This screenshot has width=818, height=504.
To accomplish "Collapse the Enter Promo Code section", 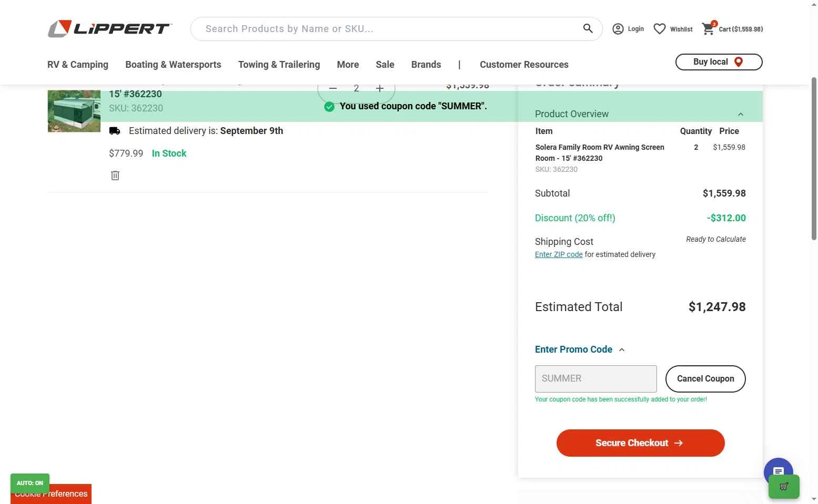I will point(622,350).
